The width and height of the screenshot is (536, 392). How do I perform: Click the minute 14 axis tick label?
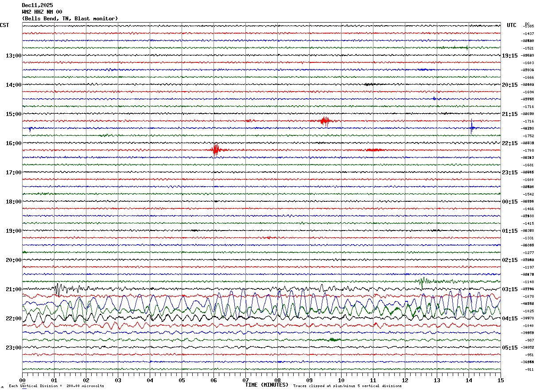click(469, 380)
